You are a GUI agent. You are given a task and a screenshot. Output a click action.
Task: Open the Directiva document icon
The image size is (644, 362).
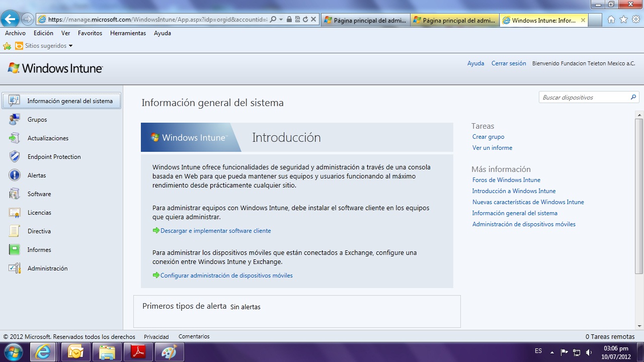point(15,231)
